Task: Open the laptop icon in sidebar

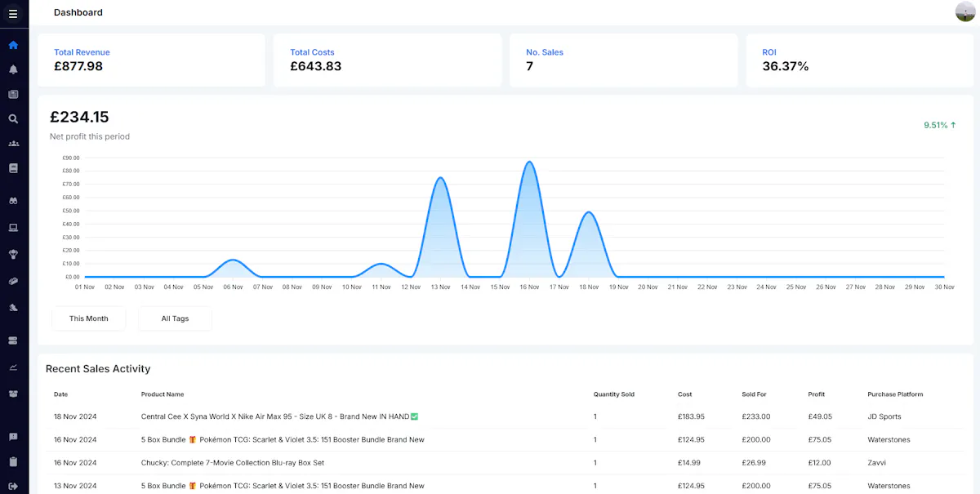Action: click(x=13, y=228)
